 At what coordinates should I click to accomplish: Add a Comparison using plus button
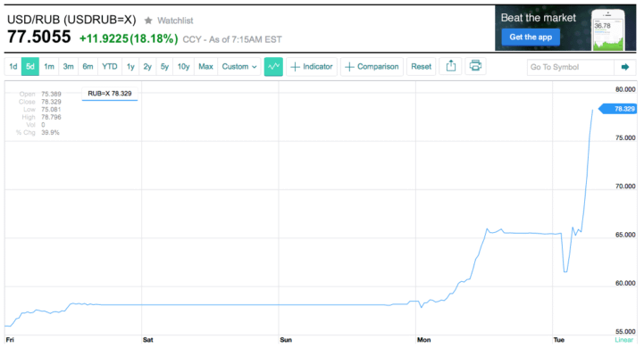372,67
